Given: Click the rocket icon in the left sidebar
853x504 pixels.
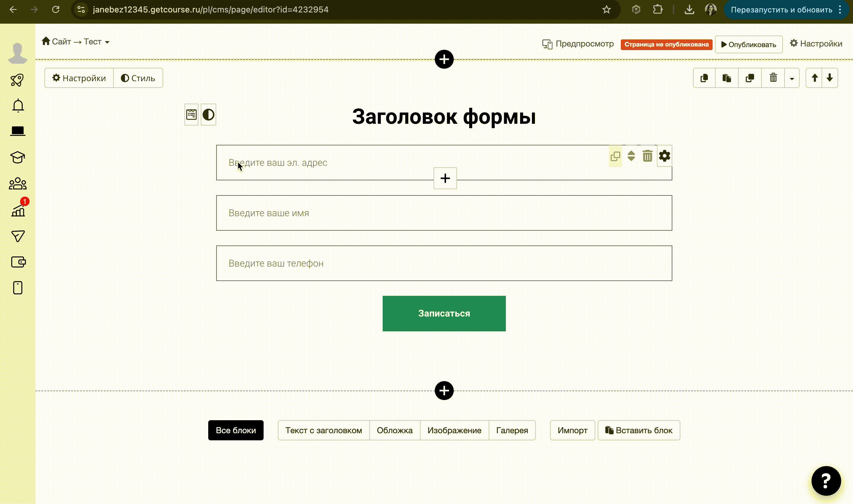Looking at the screenshot, I should (x=17, y=80).
